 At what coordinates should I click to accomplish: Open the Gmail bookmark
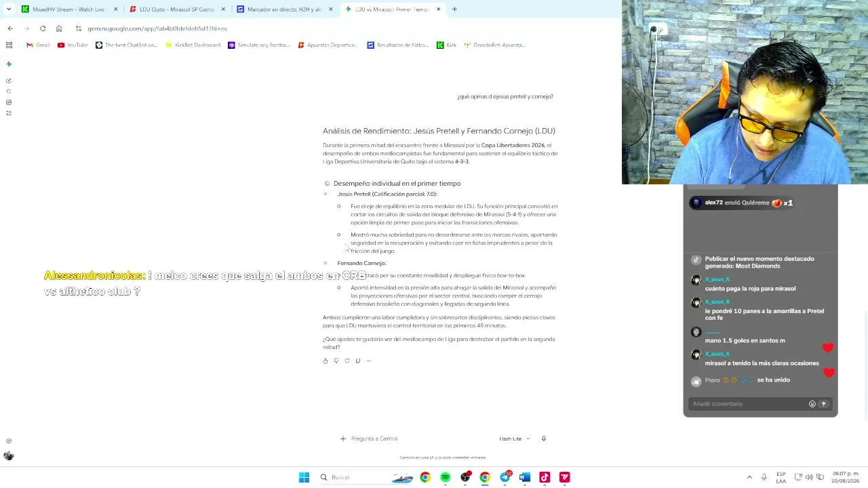[x=38, y=45]
